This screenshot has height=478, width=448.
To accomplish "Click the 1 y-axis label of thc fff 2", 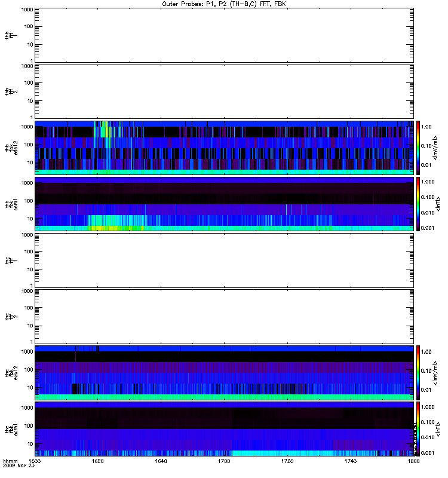I will click(x=32, y=342).
